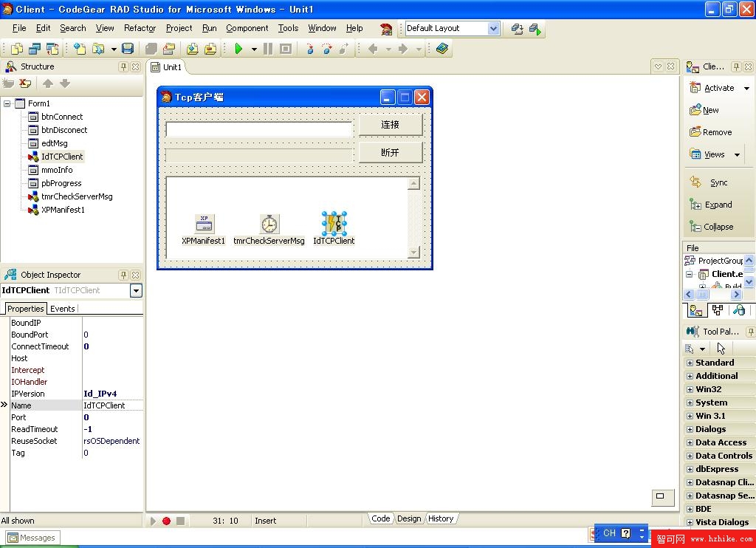Image resolution: width=756 pixels, height=548 pixels.
Task: Click the Trace Into debugger icon
Action: [310, 49]
